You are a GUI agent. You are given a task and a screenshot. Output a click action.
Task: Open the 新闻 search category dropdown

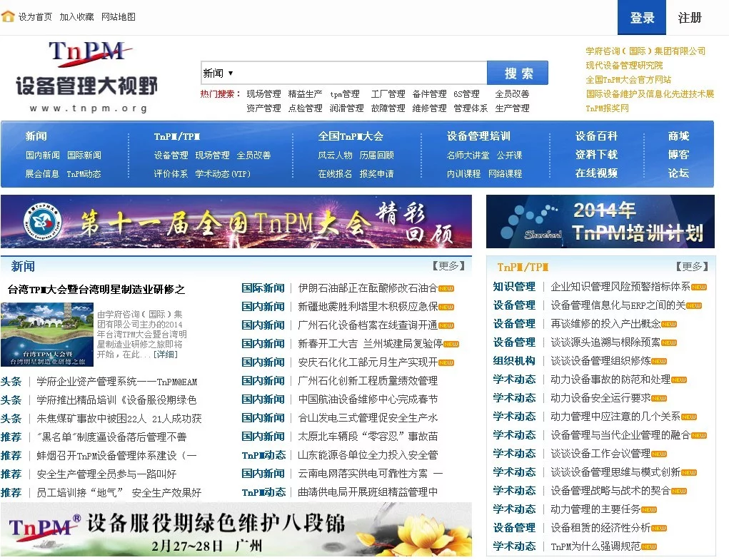[x=218, y=73]
